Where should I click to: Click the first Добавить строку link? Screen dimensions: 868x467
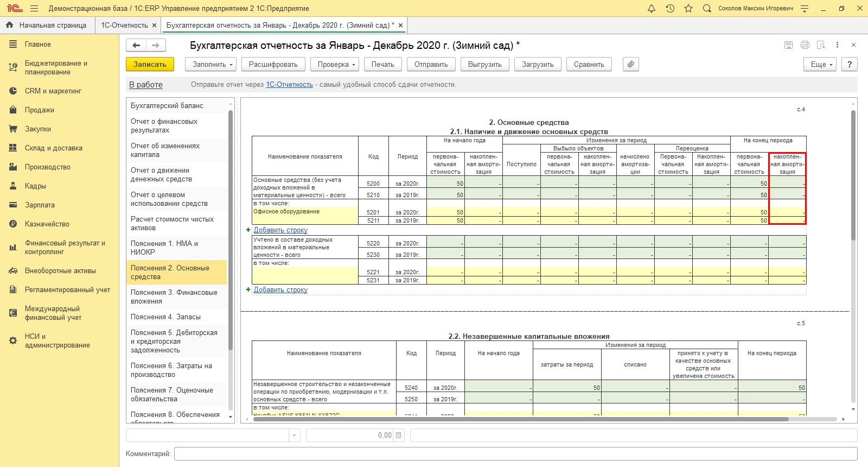(x=280, y=230)
